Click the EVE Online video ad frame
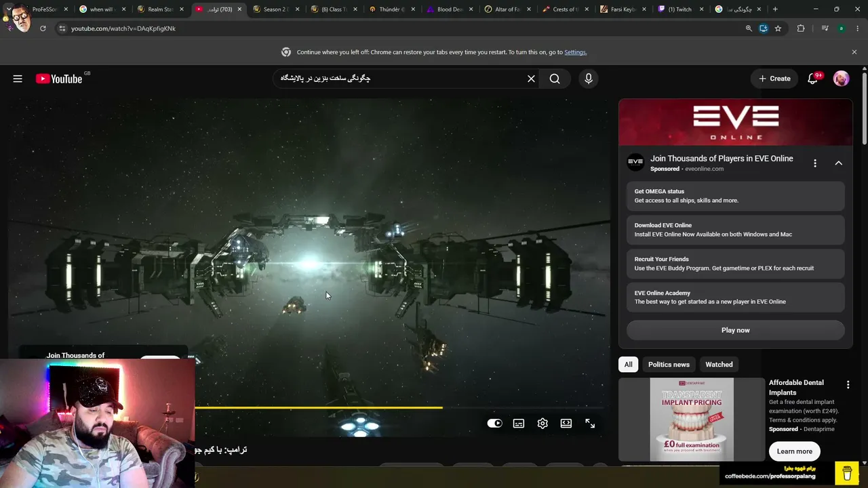Viewport: 868px width, 488px height. (x=309, y=268)
